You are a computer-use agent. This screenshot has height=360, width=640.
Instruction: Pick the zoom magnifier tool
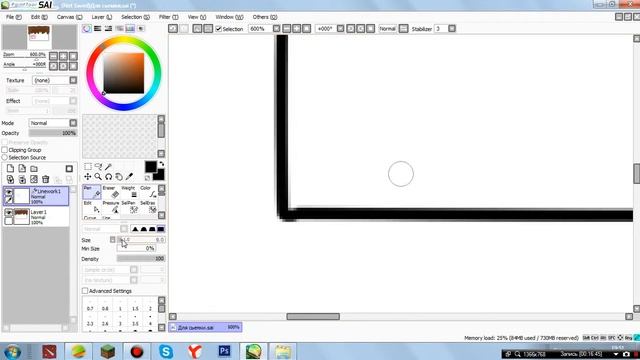point(98,177)
